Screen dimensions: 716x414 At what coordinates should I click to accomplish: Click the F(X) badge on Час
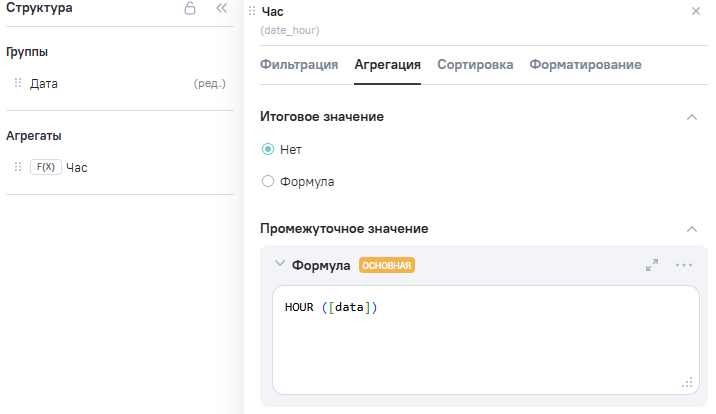pos(45,167)
